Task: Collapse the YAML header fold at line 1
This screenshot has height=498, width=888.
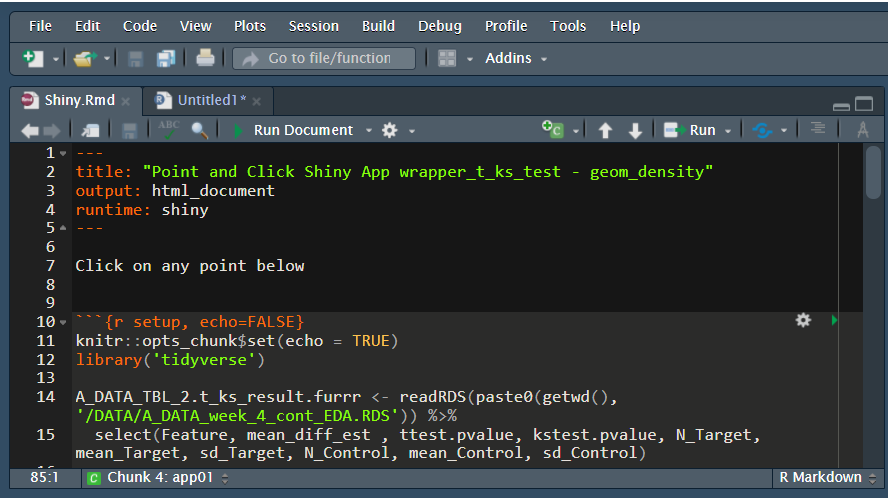Action: coord(63,154)
